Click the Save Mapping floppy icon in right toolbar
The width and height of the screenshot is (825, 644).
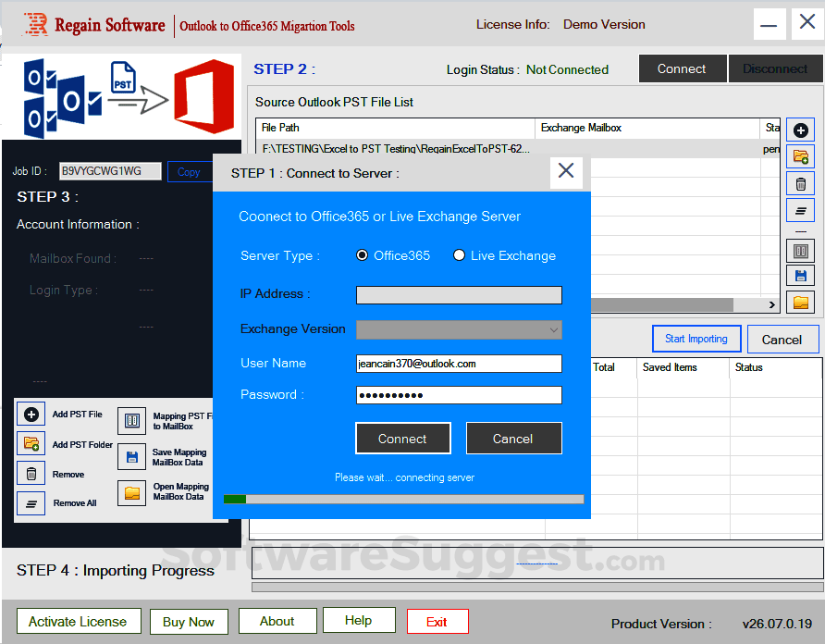(801, 276)
